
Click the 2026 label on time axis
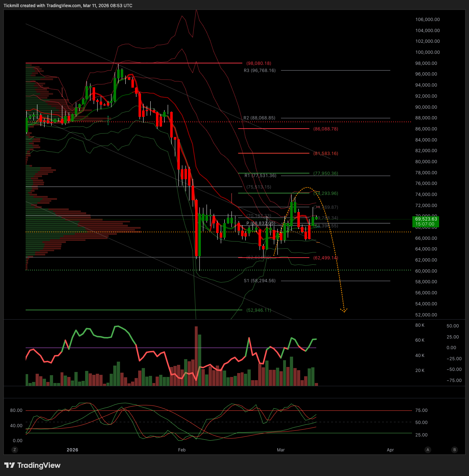coord(72,450)
